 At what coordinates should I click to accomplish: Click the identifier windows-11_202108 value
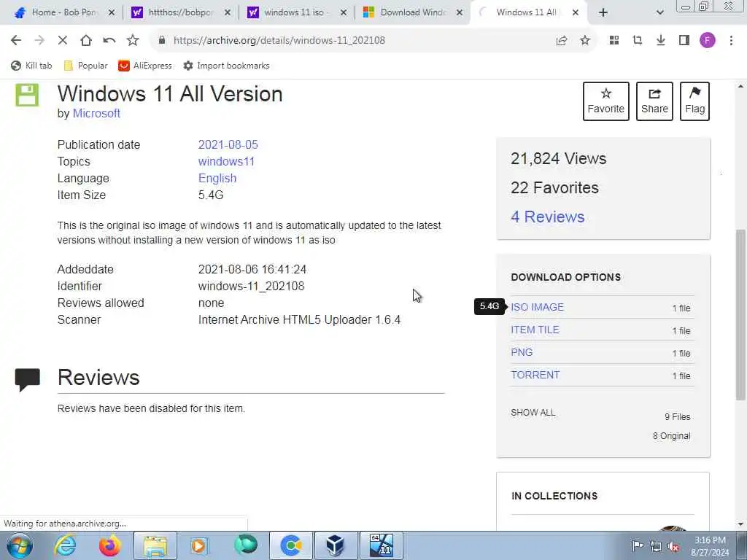(251, 286)
